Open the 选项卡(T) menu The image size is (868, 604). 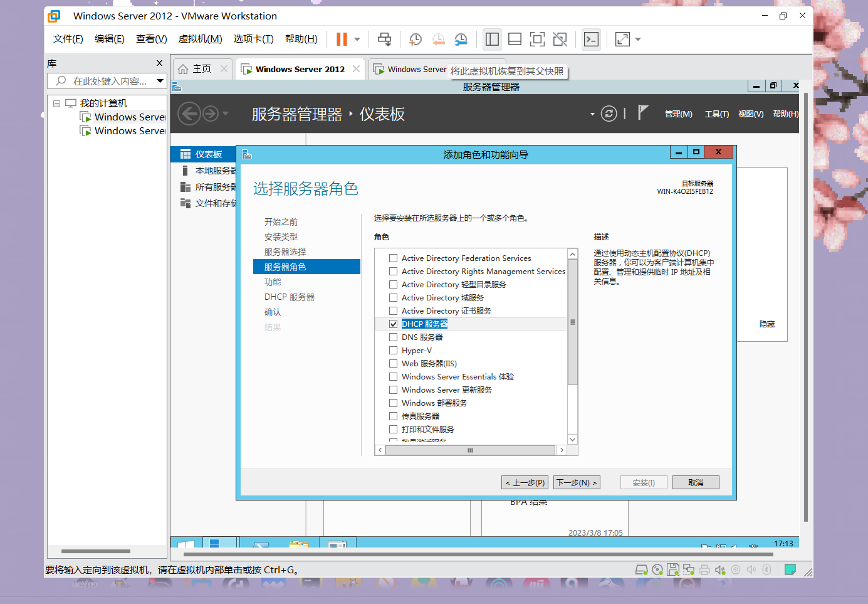point(254,39)
